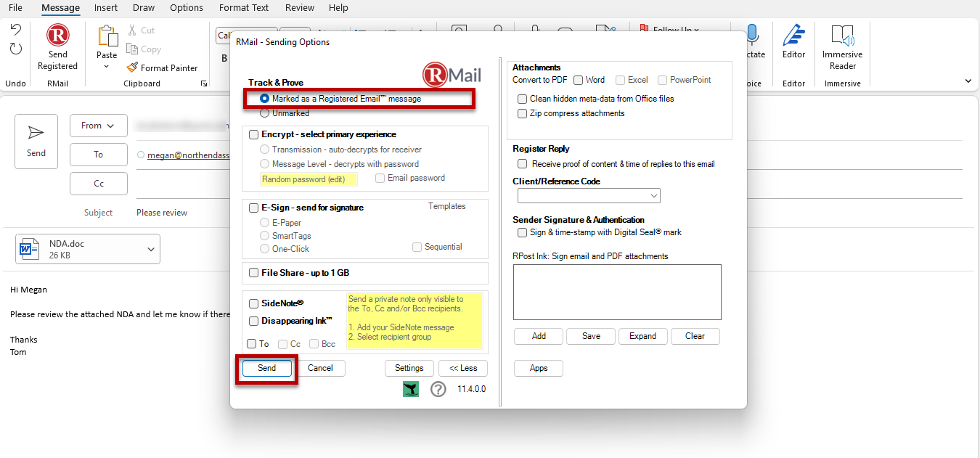980x458 pixels.
Task: Click the Save signature button
Action: click(x=591, y=336)
